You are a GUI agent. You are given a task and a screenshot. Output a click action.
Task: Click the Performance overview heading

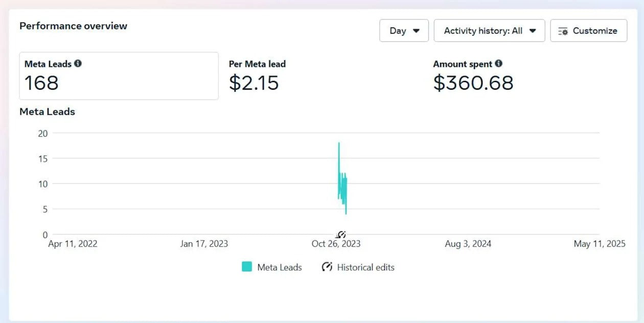(73, 26)
